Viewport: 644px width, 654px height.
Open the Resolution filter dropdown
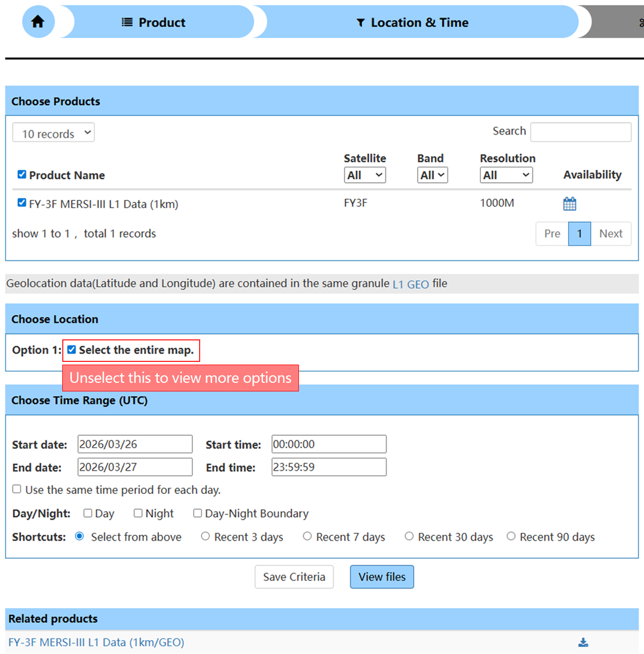pyautogui.click(x=506, y=175)
